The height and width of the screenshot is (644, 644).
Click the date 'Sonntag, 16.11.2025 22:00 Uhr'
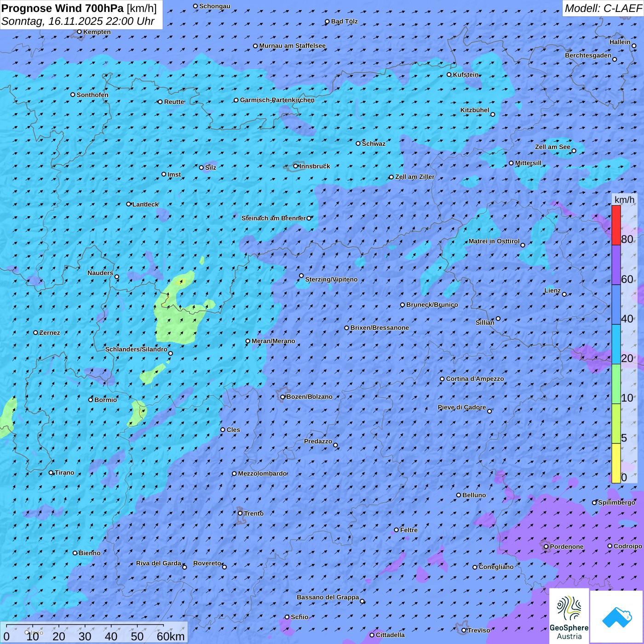[78, 21]
